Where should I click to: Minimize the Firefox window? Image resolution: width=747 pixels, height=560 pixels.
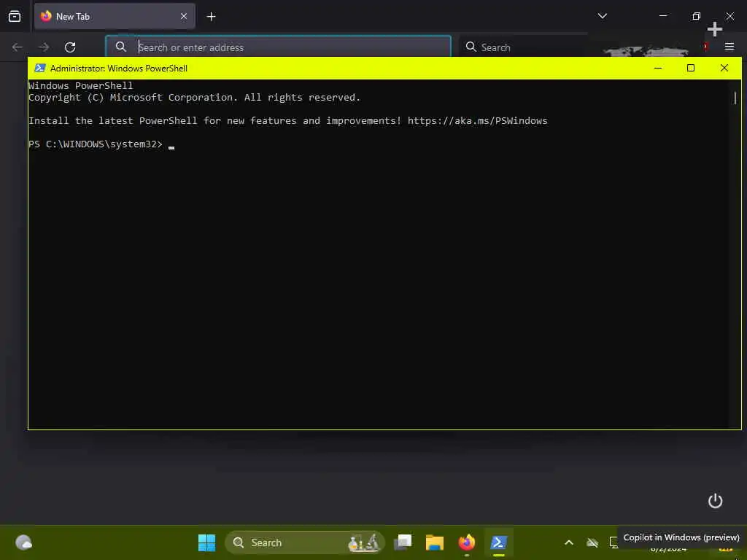pos(662,16)
